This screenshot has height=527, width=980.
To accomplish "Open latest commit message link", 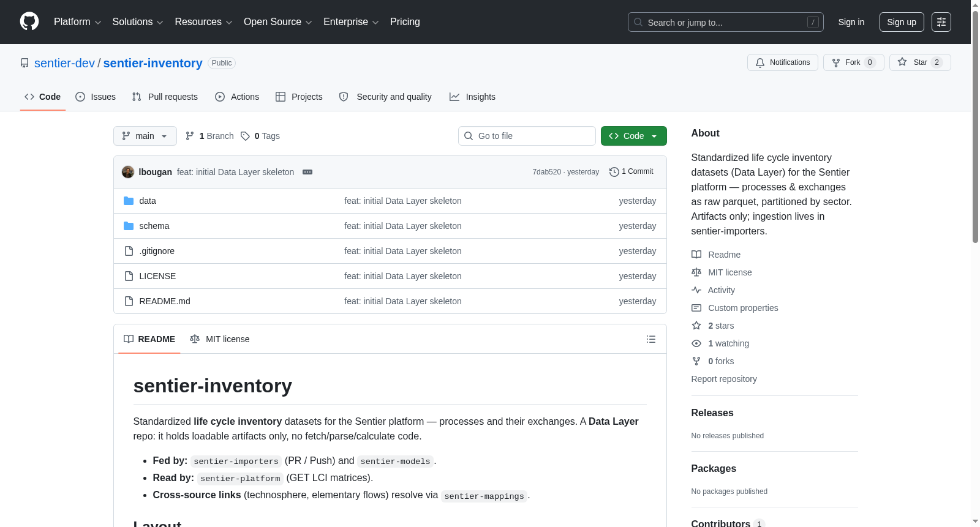I will [x=235, y=172].
